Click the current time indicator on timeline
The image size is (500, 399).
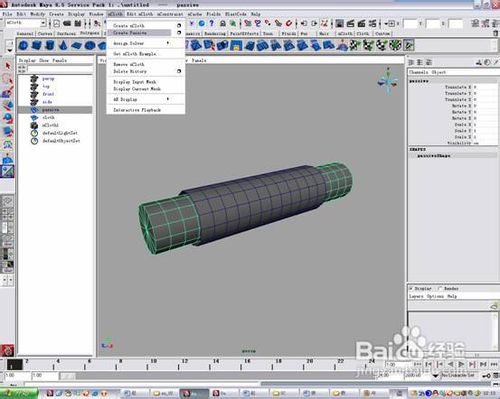tap(15, 364)
